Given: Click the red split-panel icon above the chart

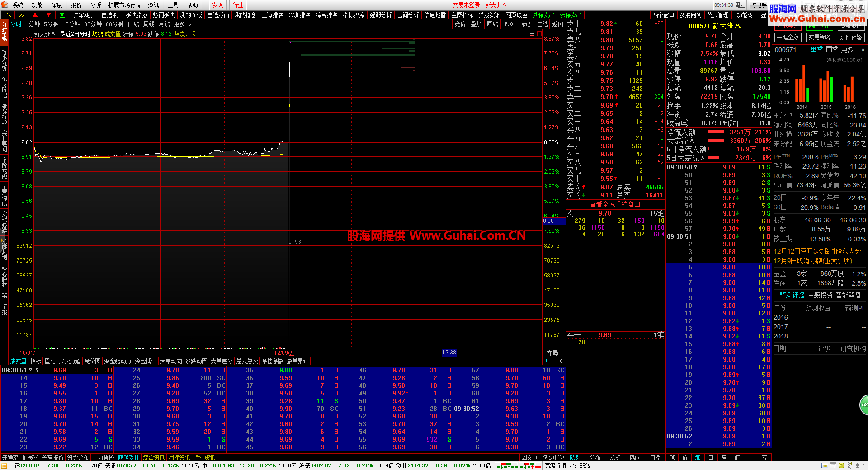Looking at the screenshot, I should pos(539,33).
